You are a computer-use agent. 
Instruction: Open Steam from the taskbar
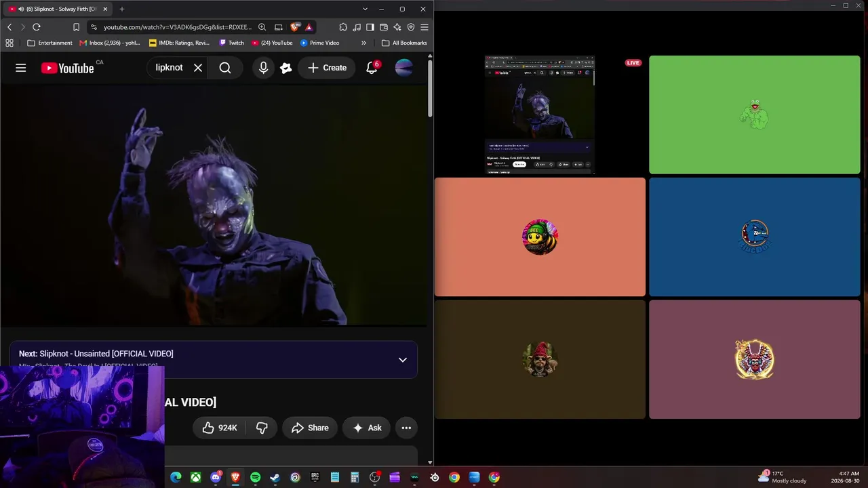click(x=275, y=477)
